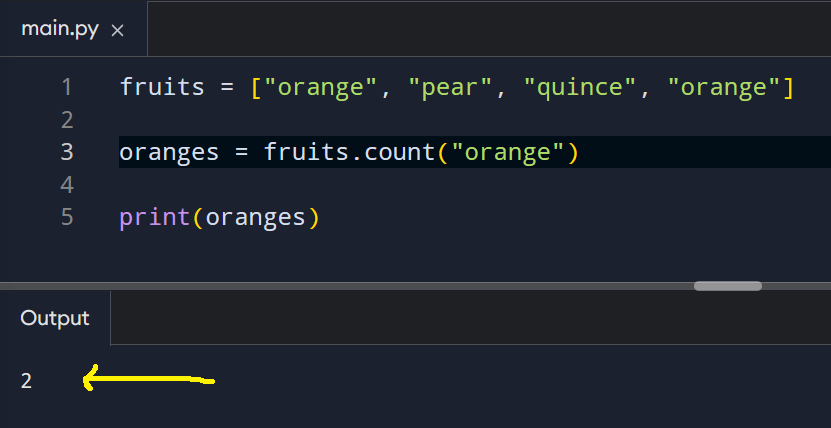Click line number 1 in gutter

pyautogui.click(x=66, y=87)
